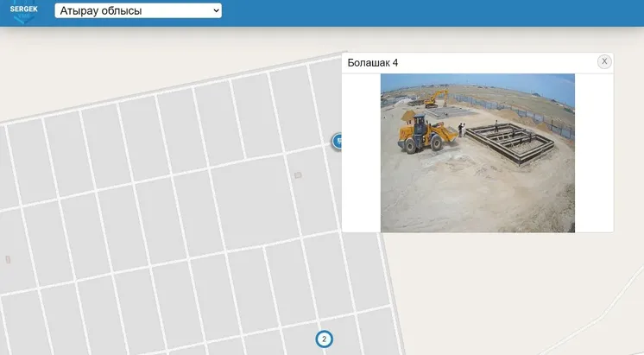Click the yellow excavator in camera image background
The width and height of the screenshot is (644, 355).
point(436,96)
